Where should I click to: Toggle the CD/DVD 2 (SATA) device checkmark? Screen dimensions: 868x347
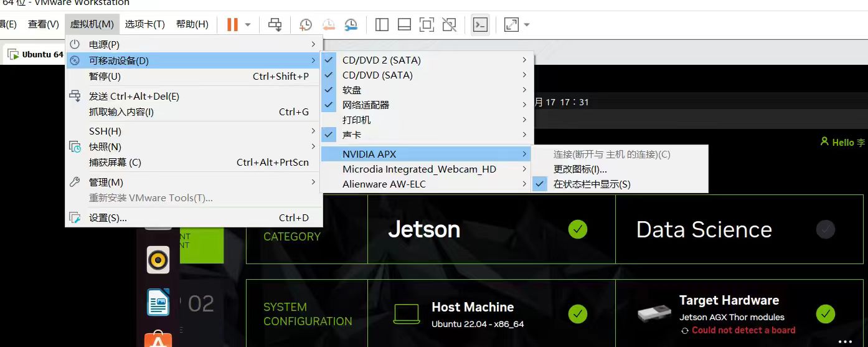click(x=329, y=60)
